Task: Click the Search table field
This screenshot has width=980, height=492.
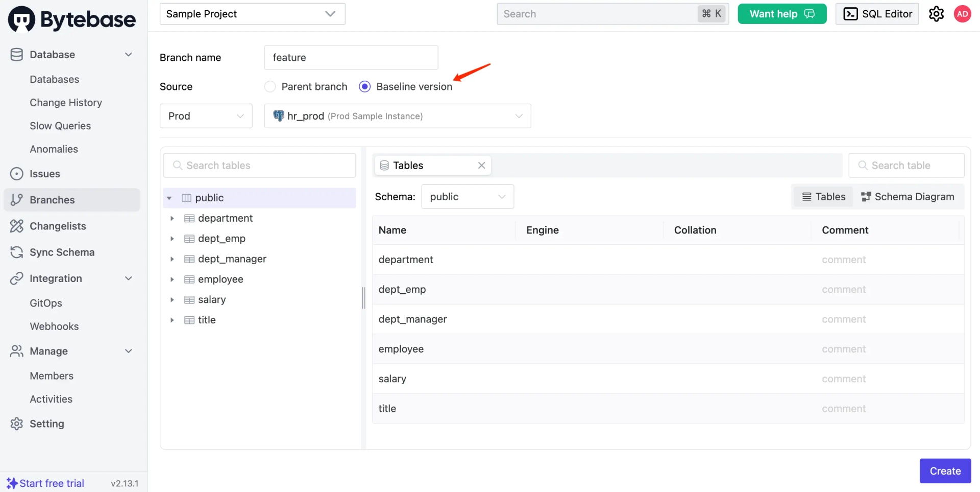Action: [906, 166]
